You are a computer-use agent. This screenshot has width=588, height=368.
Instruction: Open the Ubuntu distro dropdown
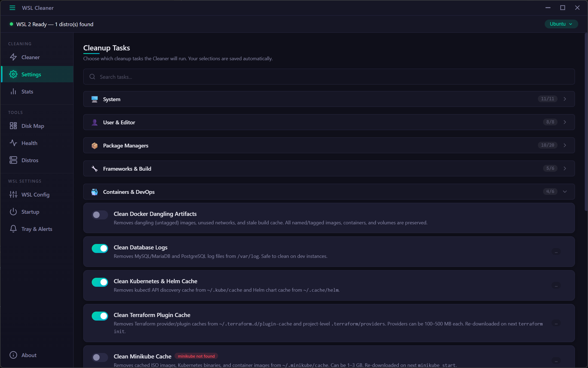(561, 24)
